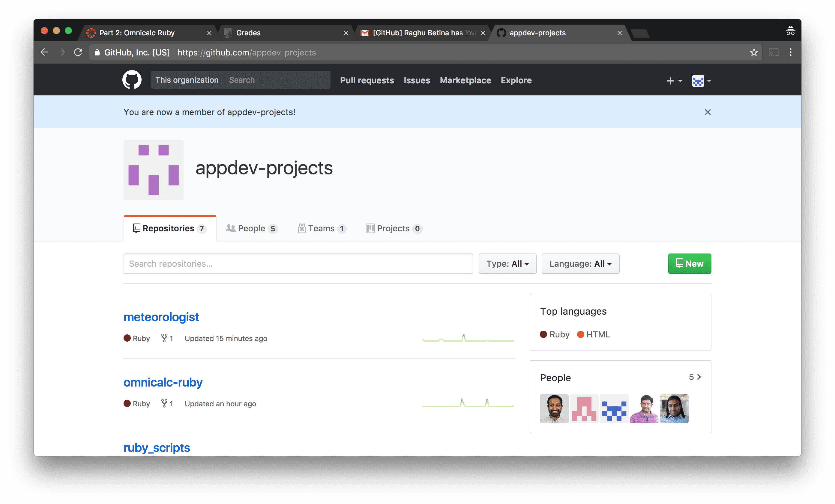The width and height of the screenshot is (835, 504).
Task: Open Marketplace in the header
Action: coord(465,80)
